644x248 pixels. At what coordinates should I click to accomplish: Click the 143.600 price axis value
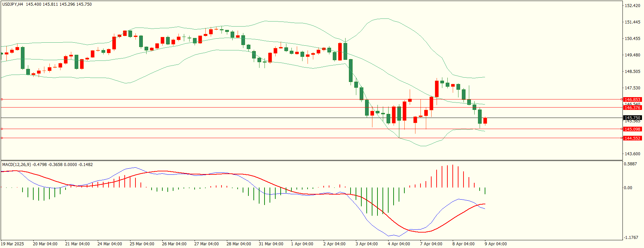pyautogui.click(x=632, y=154)
